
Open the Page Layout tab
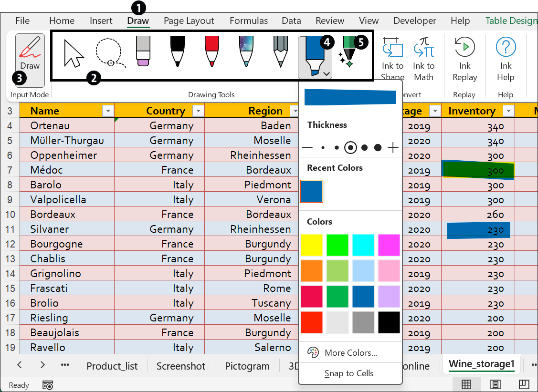[x=189, y=21]
